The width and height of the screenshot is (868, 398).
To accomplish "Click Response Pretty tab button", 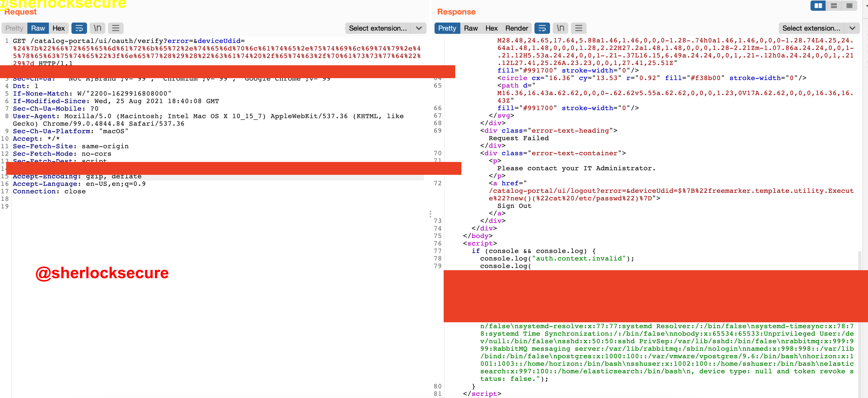I will pos(447,28).
